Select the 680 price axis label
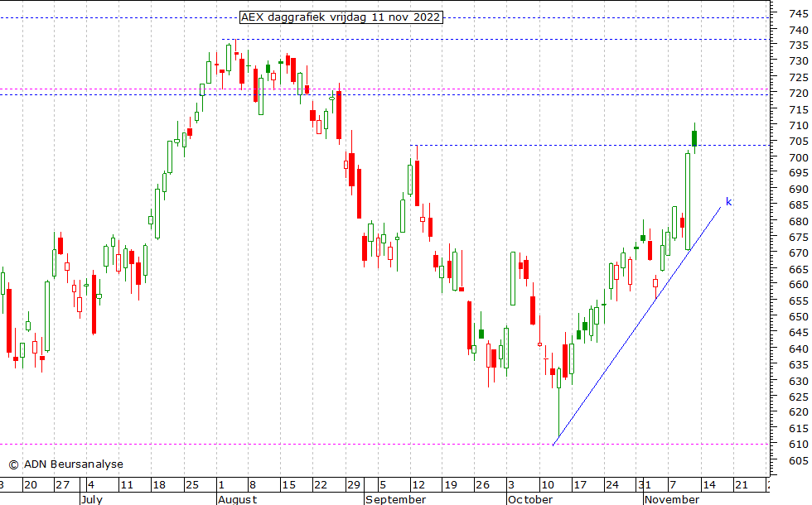Screen dimensions: 812x505 point(798,222)
